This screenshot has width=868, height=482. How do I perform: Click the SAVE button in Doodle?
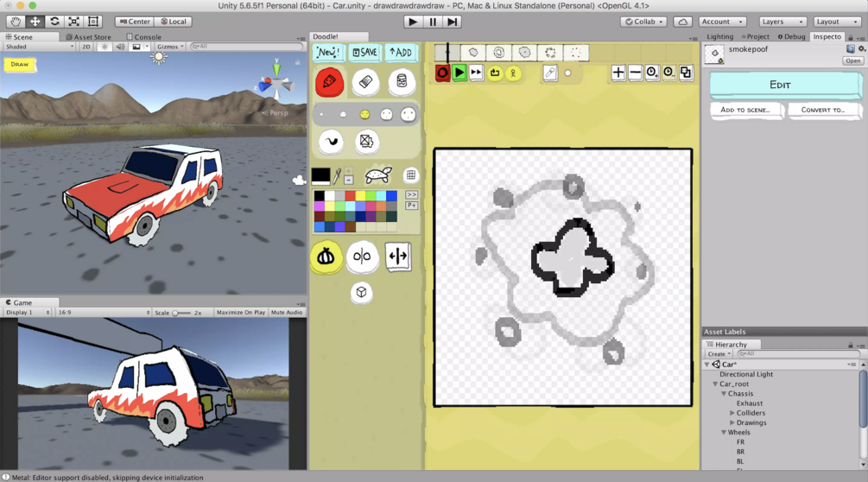[x=364, y=52]
